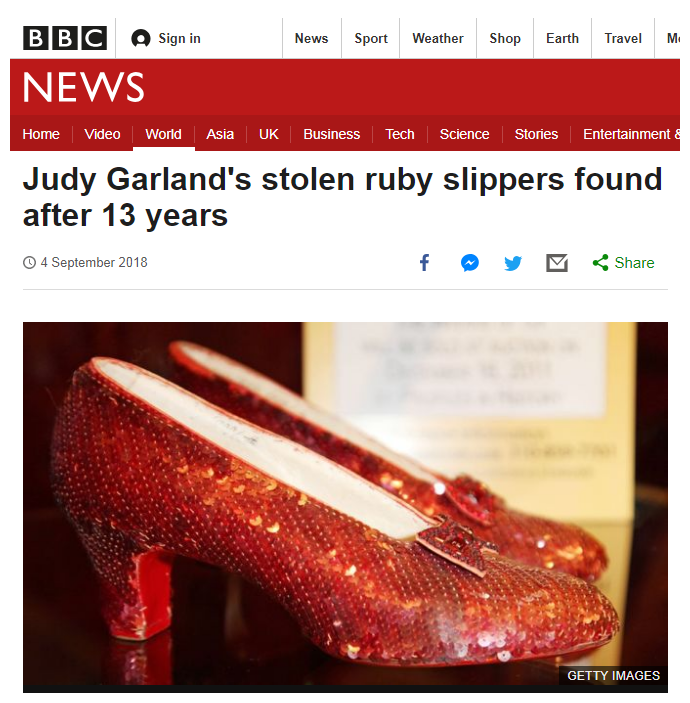Select the Tech tab
The height and width of the screenshot is (703, 690).
pyautogui.click(x=399, y=134)
